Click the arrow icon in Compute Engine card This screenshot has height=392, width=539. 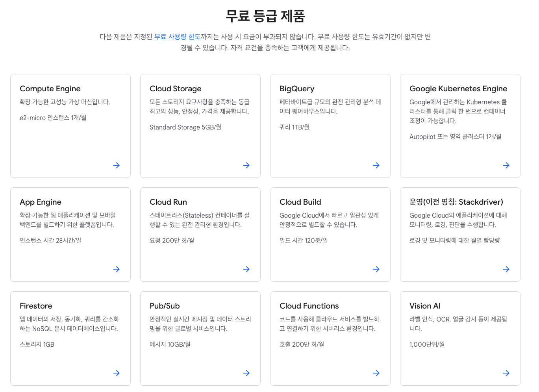tap(117, 165)
